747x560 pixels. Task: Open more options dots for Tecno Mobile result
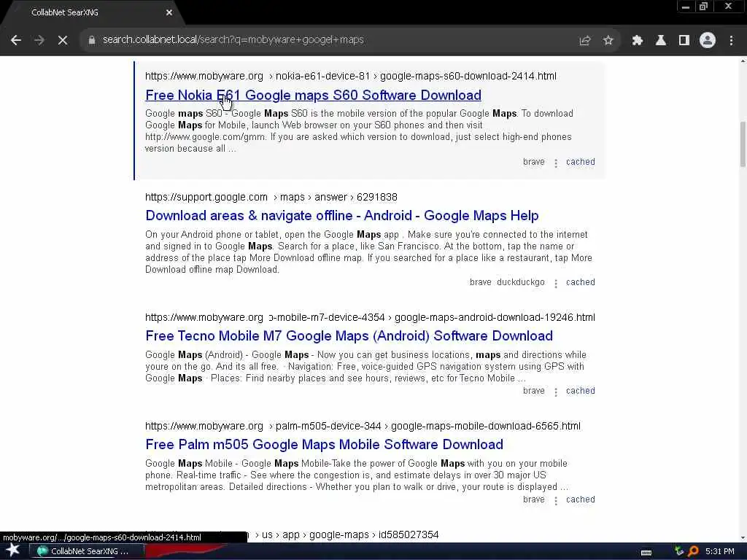tap(555, 392)
